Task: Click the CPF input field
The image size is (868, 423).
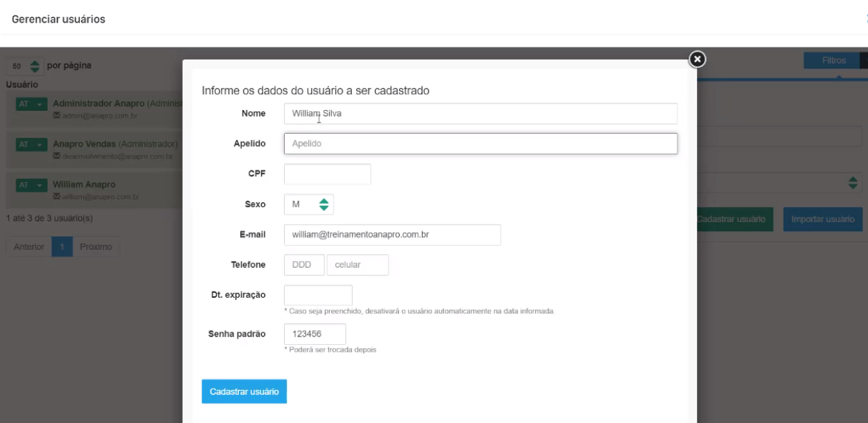Action: click(x=327, y=174)
